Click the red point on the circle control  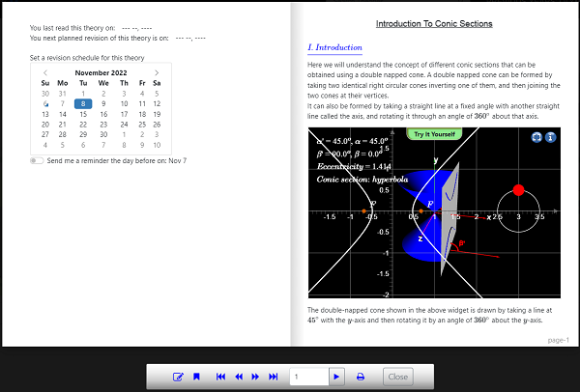tap(518, 189)
